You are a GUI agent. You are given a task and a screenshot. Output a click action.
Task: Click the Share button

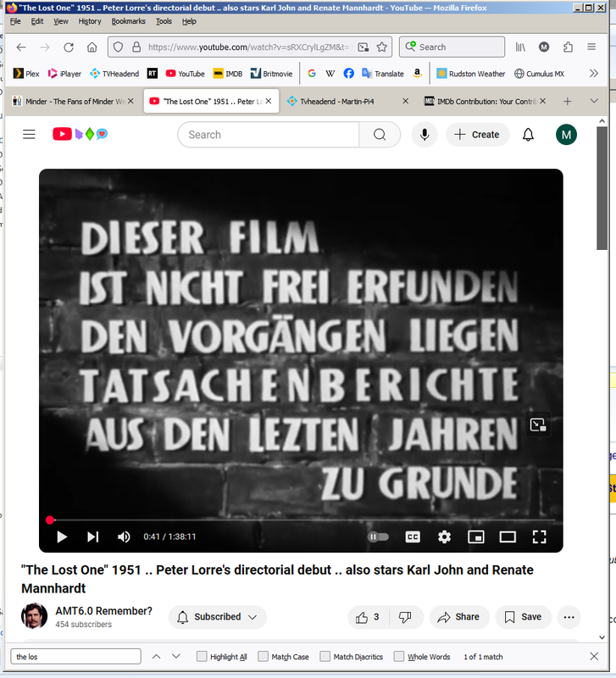[458, 617]
